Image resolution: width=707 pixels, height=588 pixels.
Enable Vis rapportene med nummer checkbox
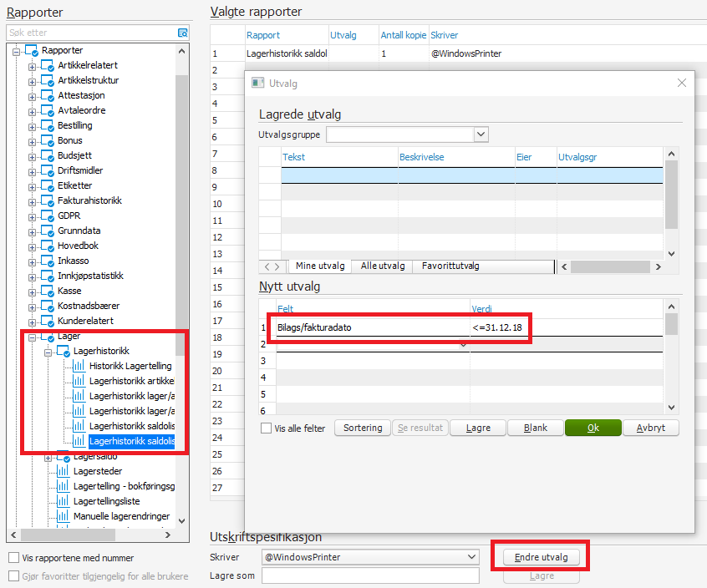point(14,558)
